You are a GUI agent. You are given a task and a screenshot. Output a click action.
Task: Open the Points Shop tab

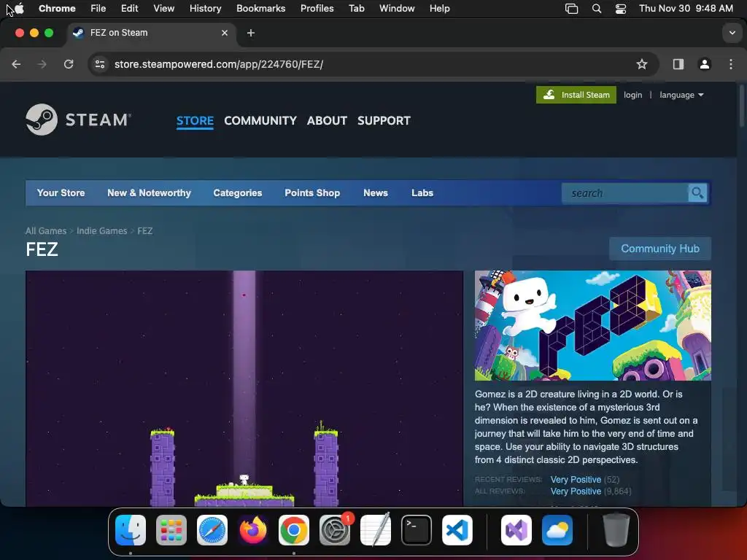point(312,192)
